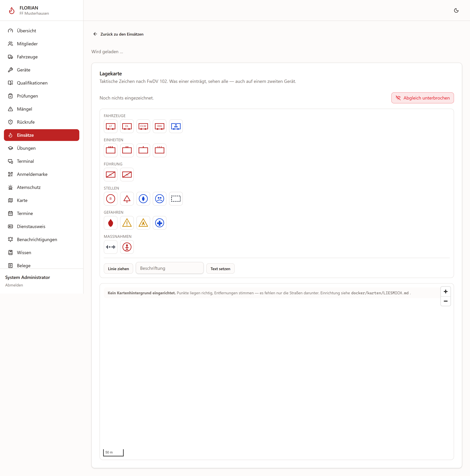The image size is (470, 476).
Task: Click the Text setzen button
Action: pos(220,269)
